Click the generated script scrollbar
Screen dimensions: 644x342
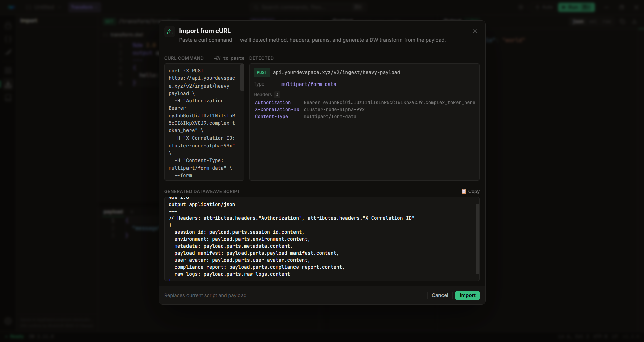[x=477, y=239]
